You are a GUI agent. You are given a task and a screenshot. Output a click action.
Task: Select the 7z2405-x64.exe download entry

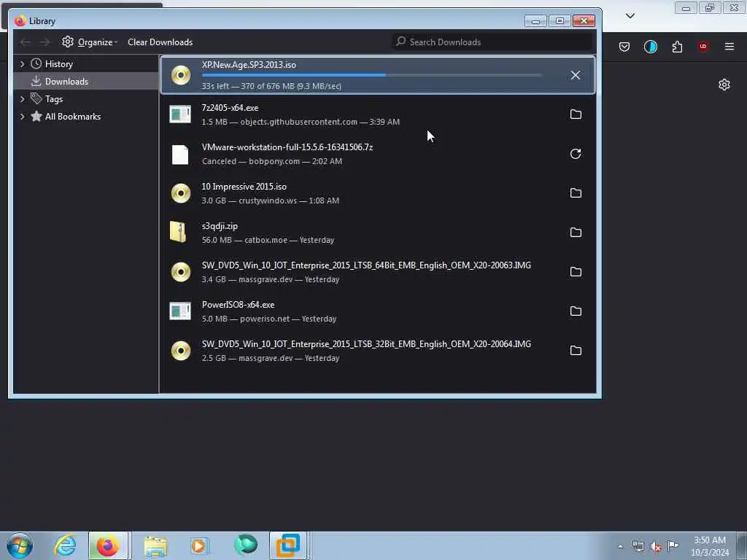tap(378, 114)
